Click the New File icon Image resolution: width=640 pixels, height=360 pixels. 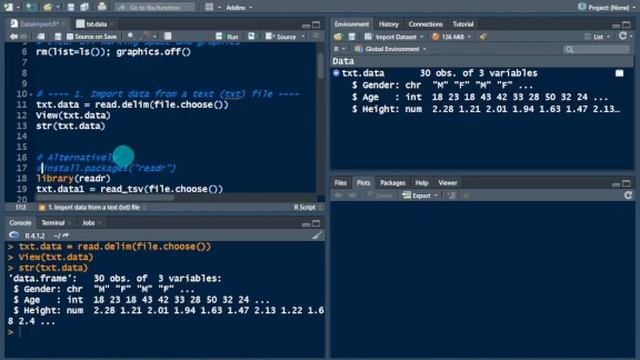point(8,7)
